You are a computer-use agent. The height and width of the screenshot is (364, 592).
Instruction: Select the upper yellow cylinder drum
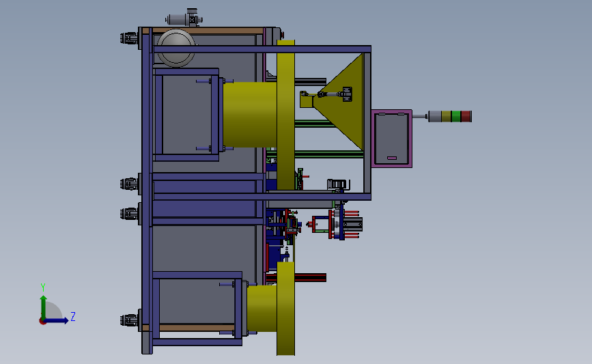(250, 115)
